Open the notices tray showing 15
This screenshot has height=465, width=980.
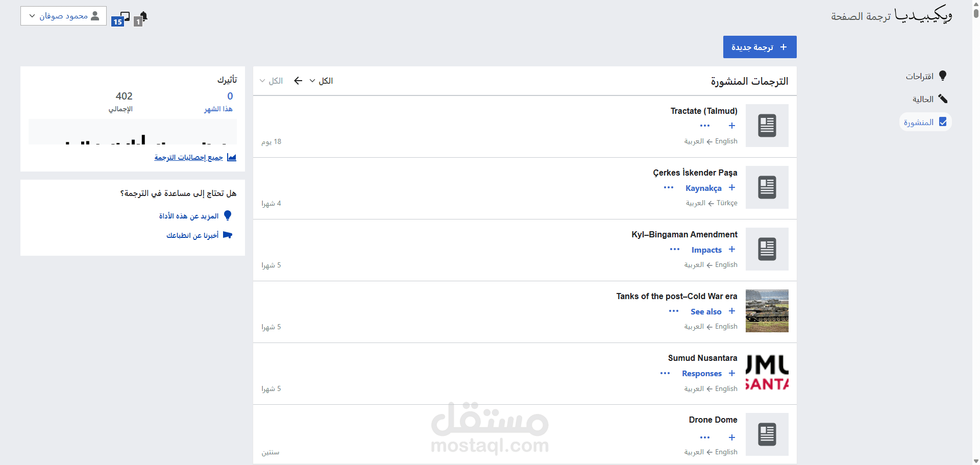[120, 18]
